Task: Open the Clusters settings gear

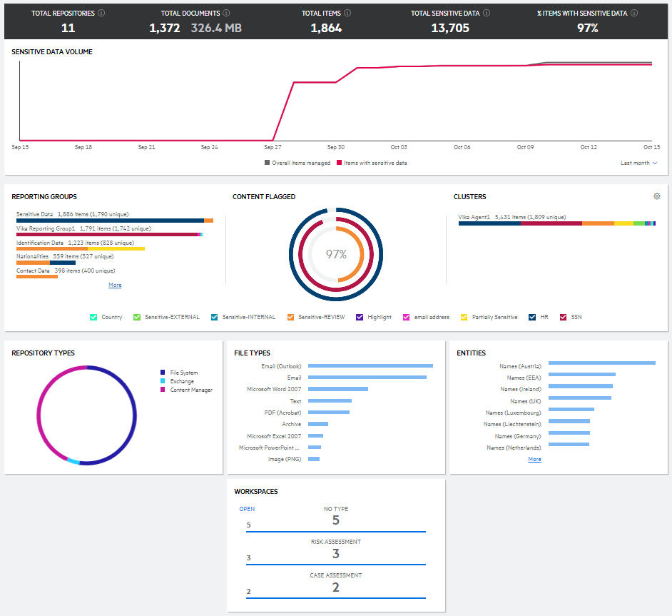Action: pyautogui.click(x=656, y=196)
